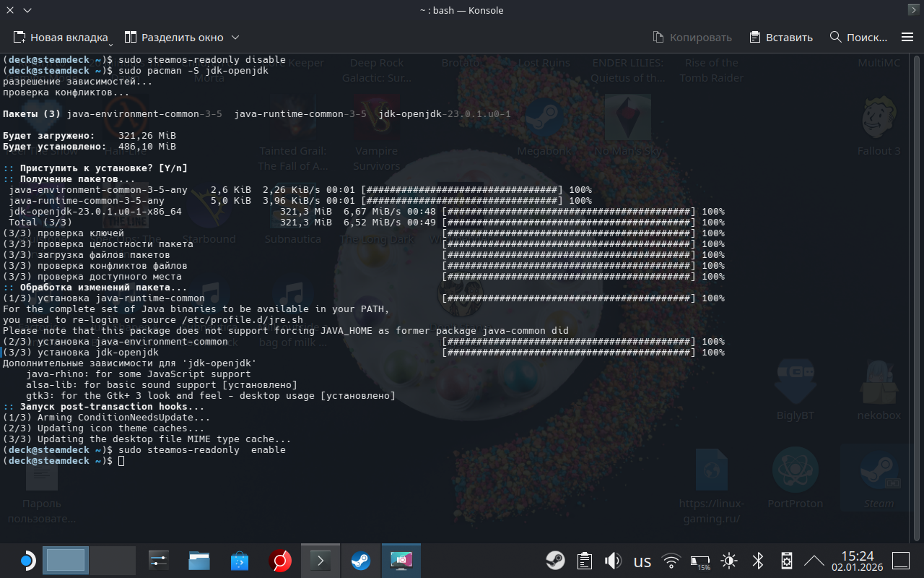Click the Вставить paste button
924x578 pixels.
(781, 37)
